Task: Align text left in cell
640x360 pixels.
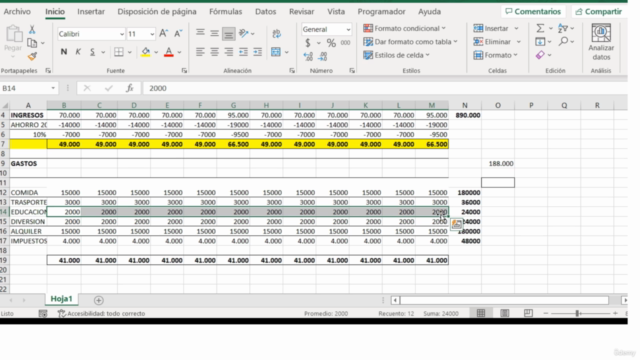Action: [x=200, y=52]
